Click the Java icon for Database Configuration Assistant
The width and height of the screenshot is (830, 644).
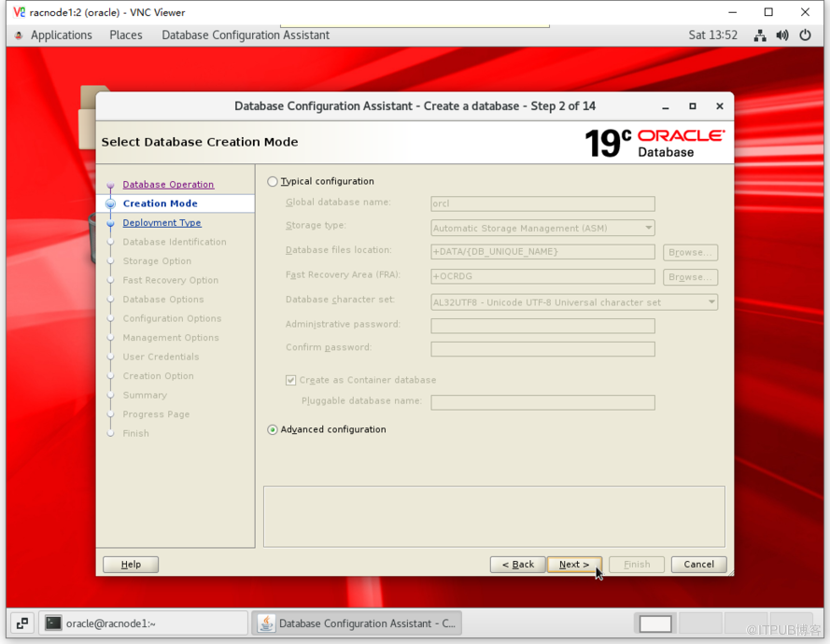point(266,623)
